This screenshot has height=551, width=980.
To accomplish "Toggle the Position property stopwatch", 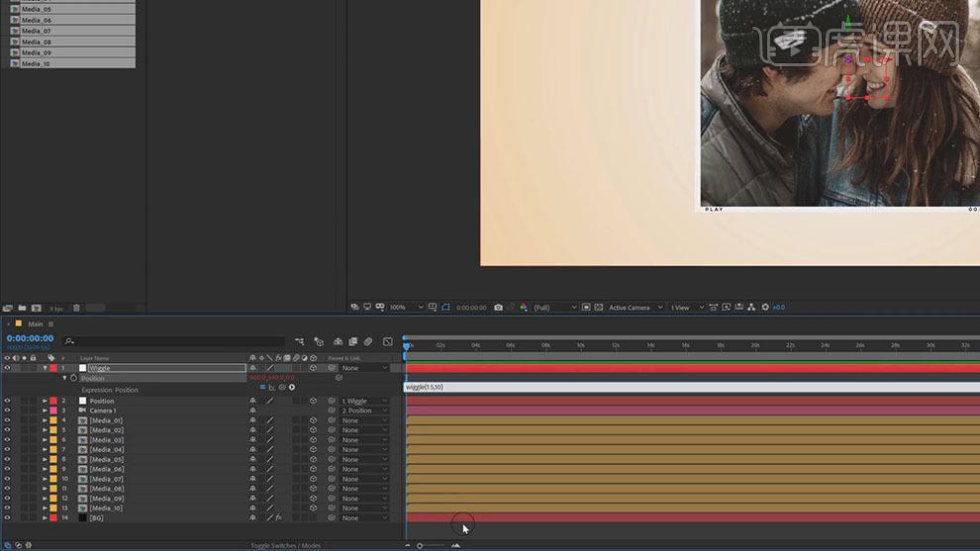I will tap(73, 378).
